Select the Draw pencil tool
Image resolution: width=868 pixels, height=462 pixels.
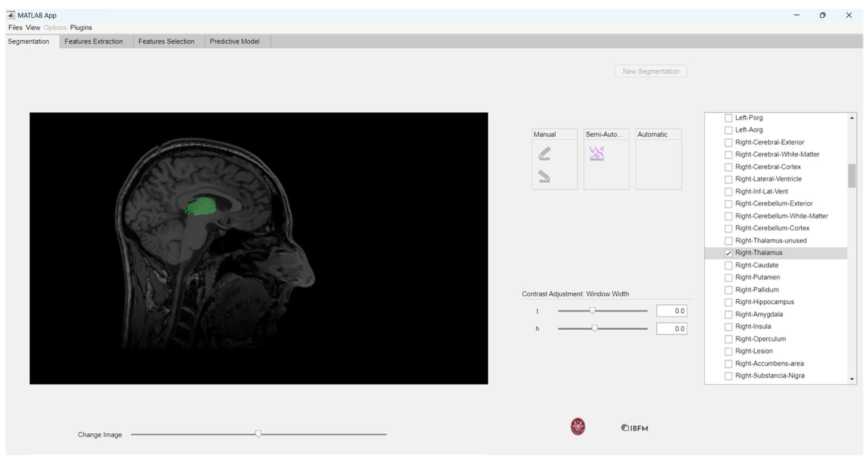(544, 153)
